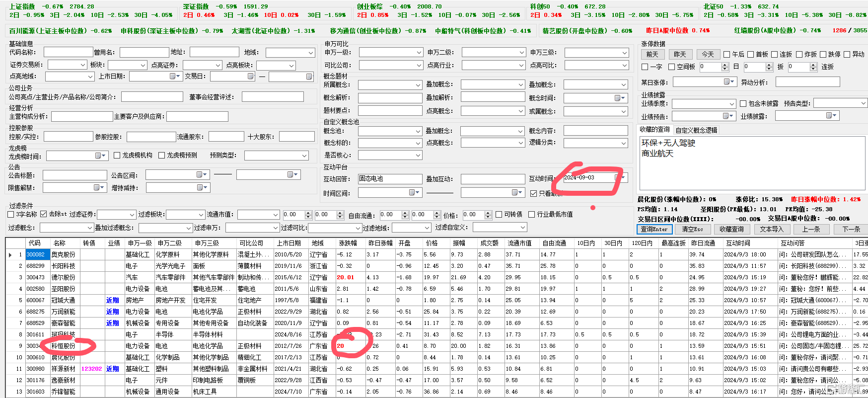Open the 近期 link in 冠城大通 row
The height and width of the screenshot is (398, 868).
pyautogui.click(x=113, y=300)
